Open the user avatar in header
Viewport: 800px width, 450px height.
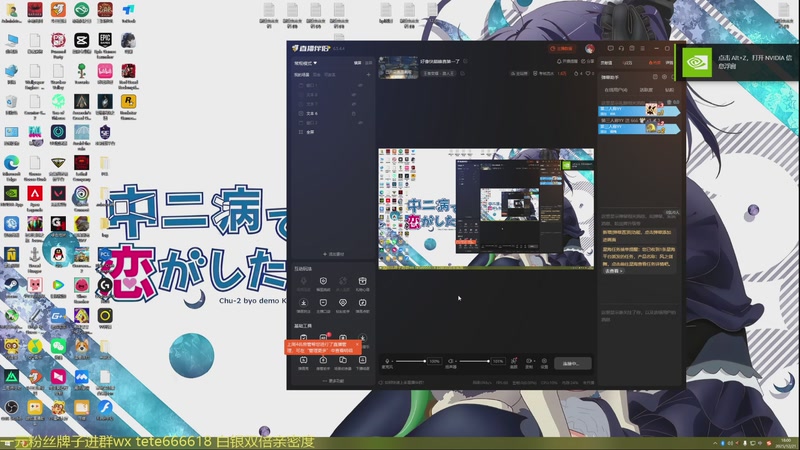point(590,48)
